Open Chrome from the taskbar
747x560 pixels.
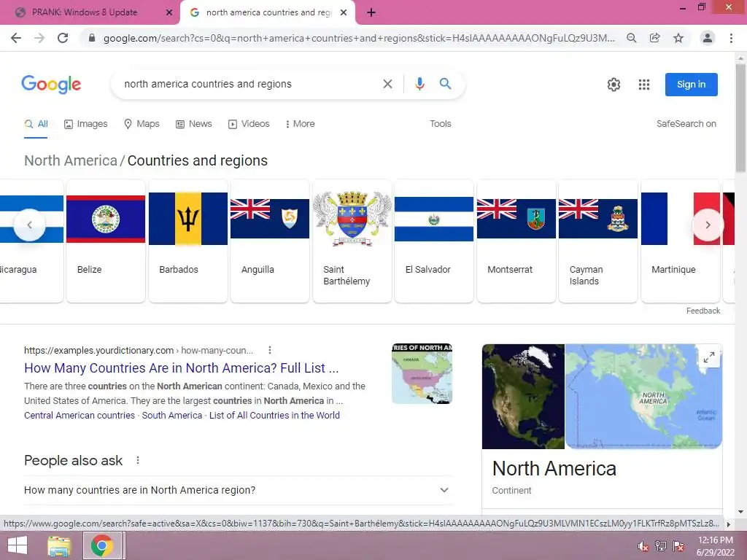tap(102, 545)
